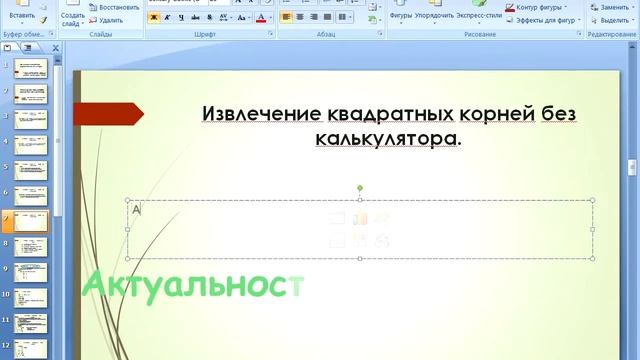Click the shape outline color pen icon

(510, 7)
